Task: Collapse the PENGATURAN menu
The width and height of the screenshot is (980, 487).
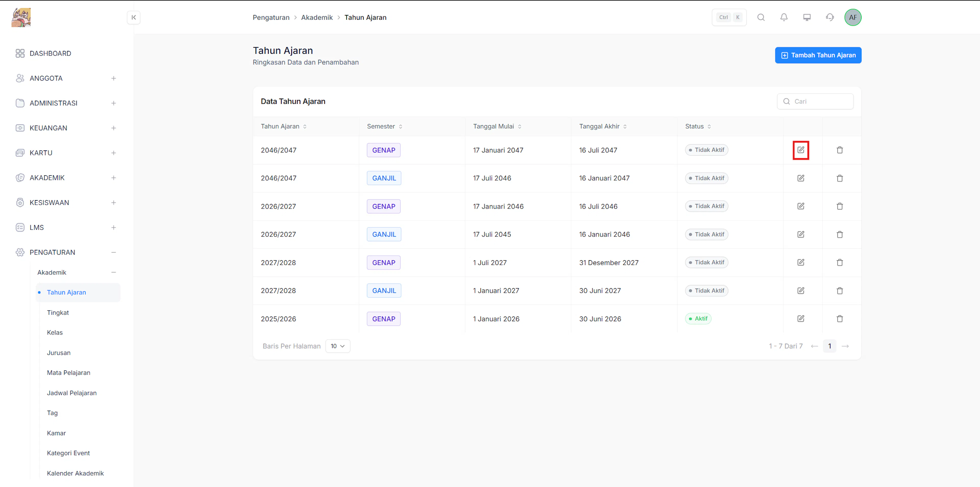Action: pos(113,252)
